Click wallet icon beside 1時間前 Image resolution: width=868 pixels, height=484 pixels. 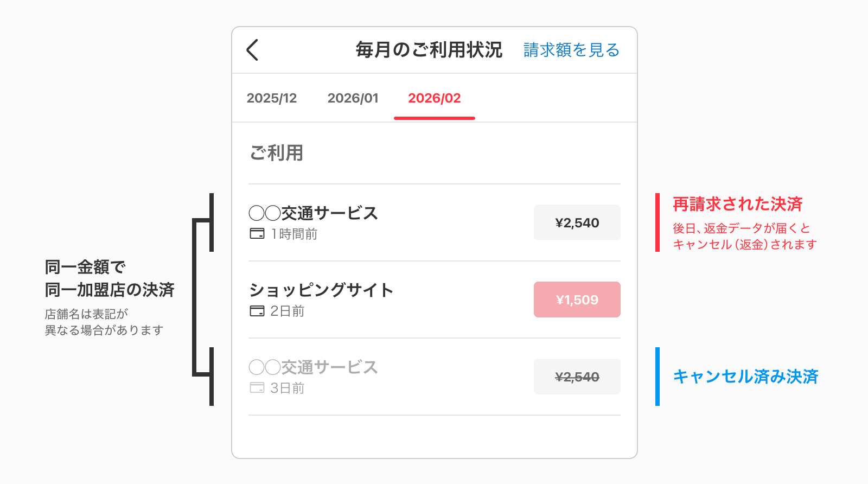[x=257, y=234]
